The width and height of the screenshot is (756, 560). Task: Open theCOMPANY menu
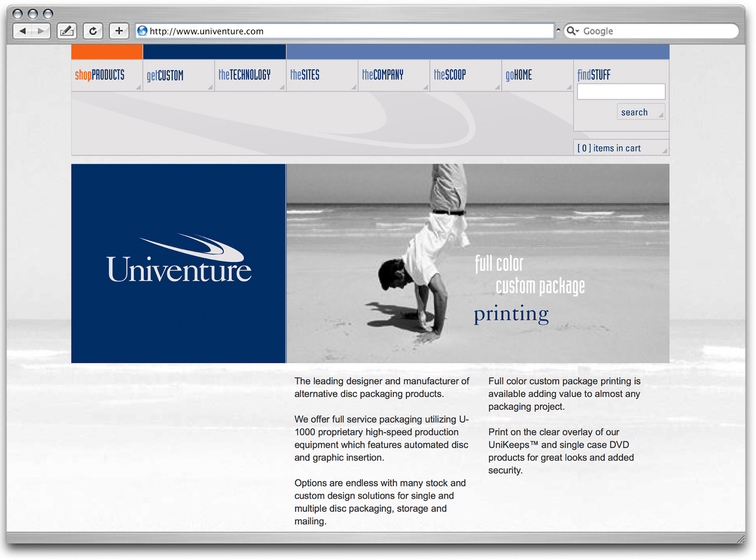(x=394, y=75)
